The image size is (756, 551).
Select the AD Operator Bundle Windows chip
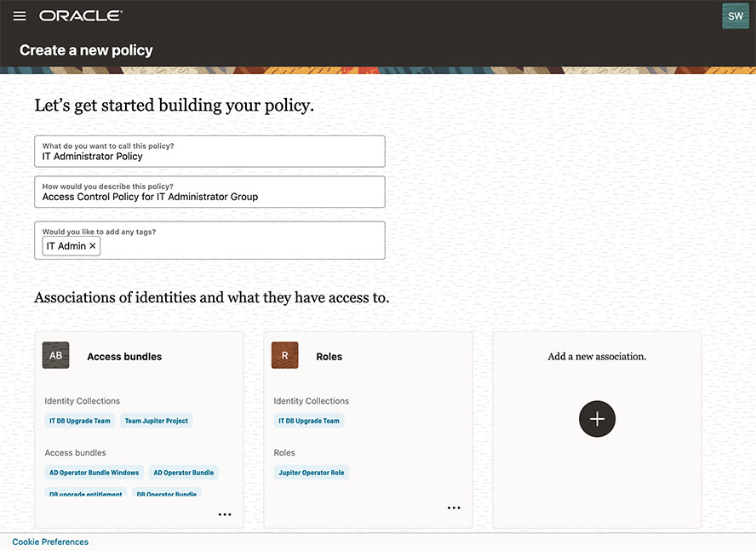[x=94, y=473]
